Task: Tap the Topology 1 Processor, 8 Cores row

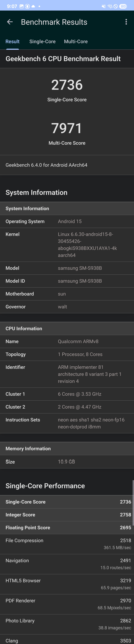Action: pyautogui.click(x=67, y=354)
